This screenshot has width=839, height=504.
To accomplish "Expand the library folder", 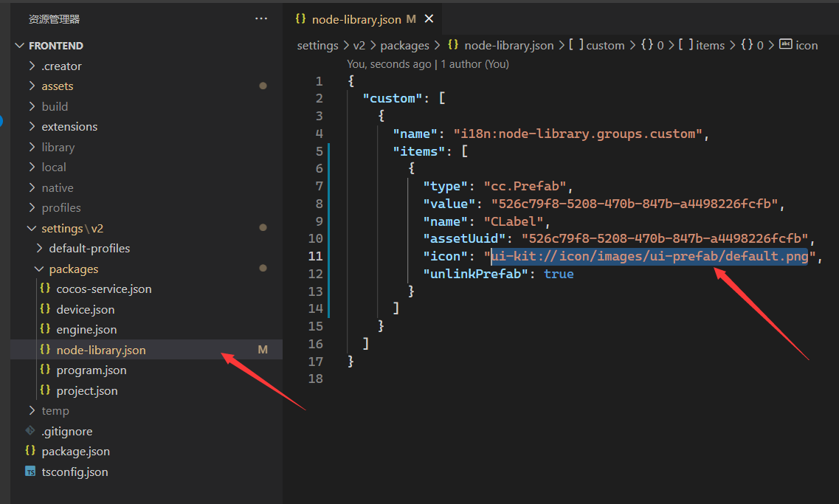I will [32, 147].
